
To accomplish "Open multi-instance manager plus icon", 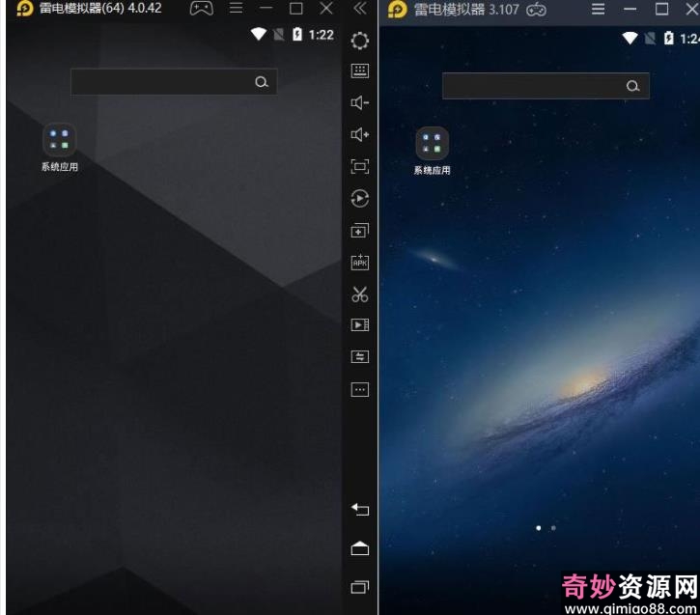I will (360, 231).
